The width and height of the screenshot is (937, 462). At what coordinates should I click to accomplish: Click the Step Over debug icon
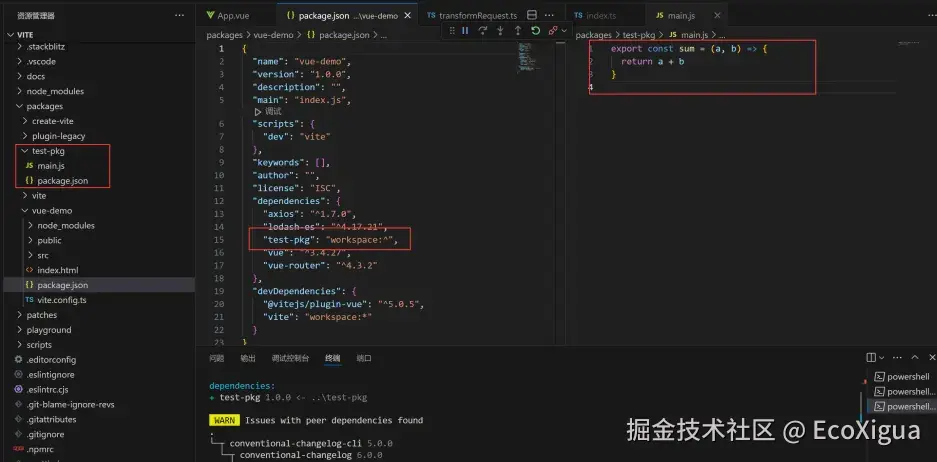pos(482,30)
